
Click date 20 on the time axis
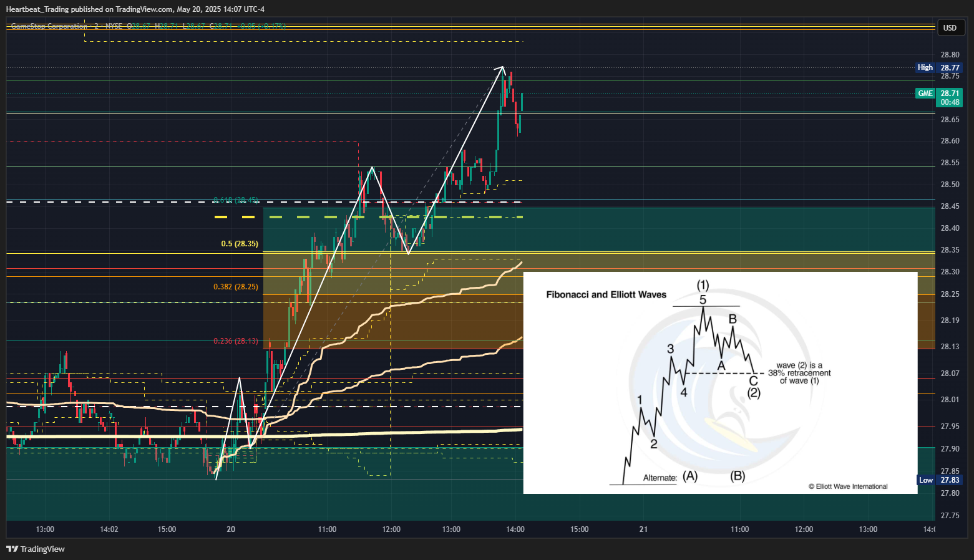(x=231, y=529)
